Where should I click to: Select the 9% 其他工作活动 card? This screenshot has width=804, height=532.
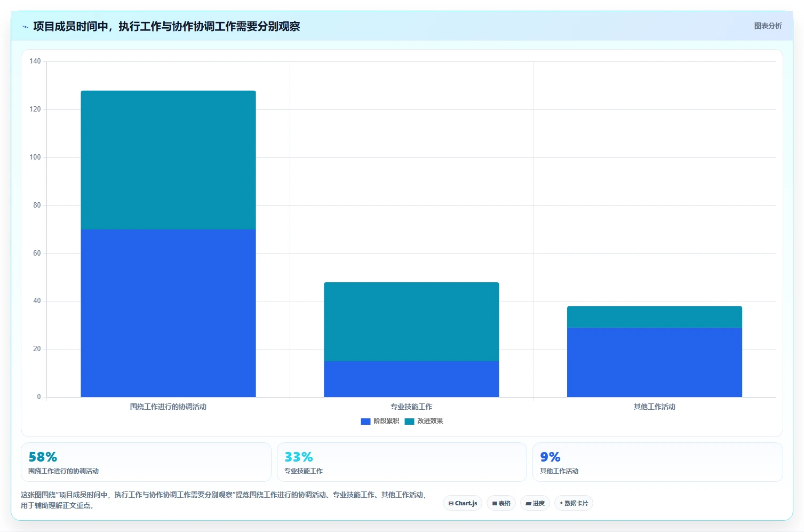[658, 462]
